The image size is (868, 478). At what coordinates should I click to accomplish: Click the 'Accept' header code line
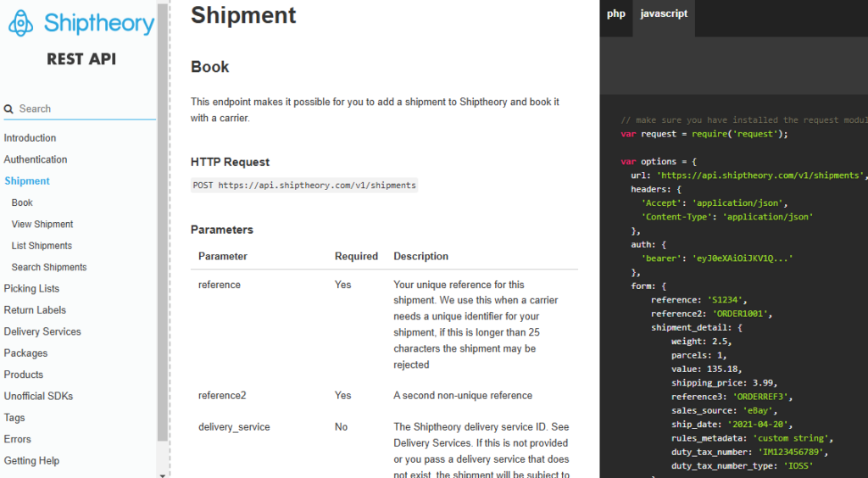click(714, 203)
